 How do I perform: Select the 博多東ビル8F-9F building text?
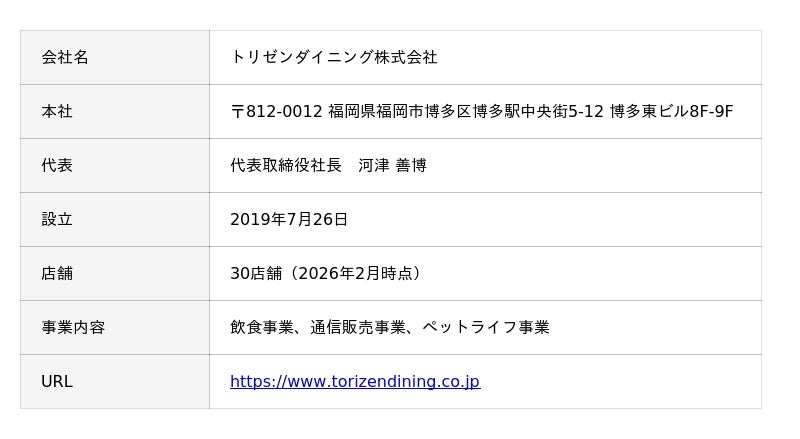pos(671,111)
